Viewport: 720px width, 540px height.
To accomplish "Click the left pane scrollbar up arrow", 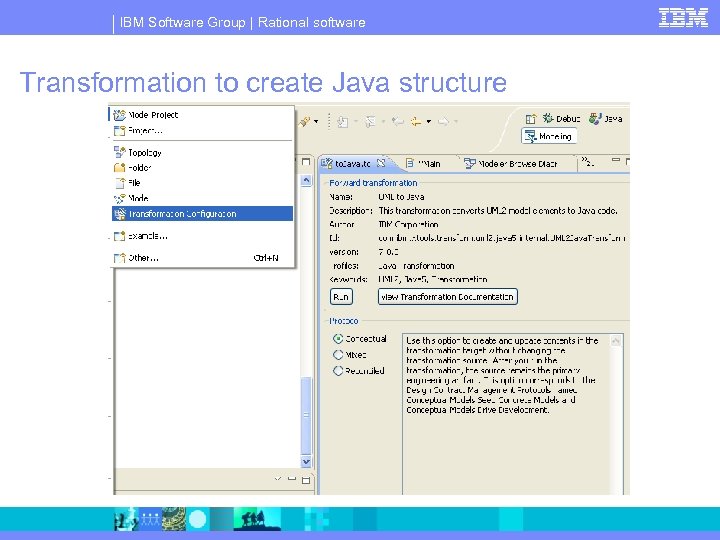I will coord(306,180).
